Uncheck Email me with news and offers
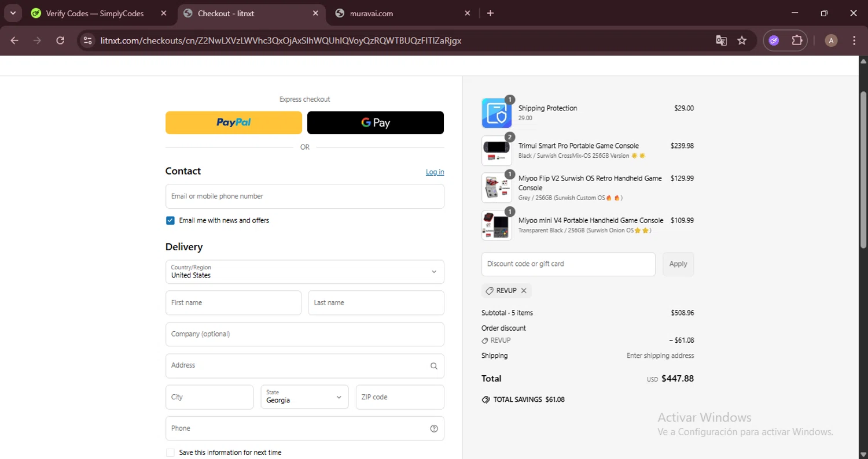868x459 pixels. [170, 220]
